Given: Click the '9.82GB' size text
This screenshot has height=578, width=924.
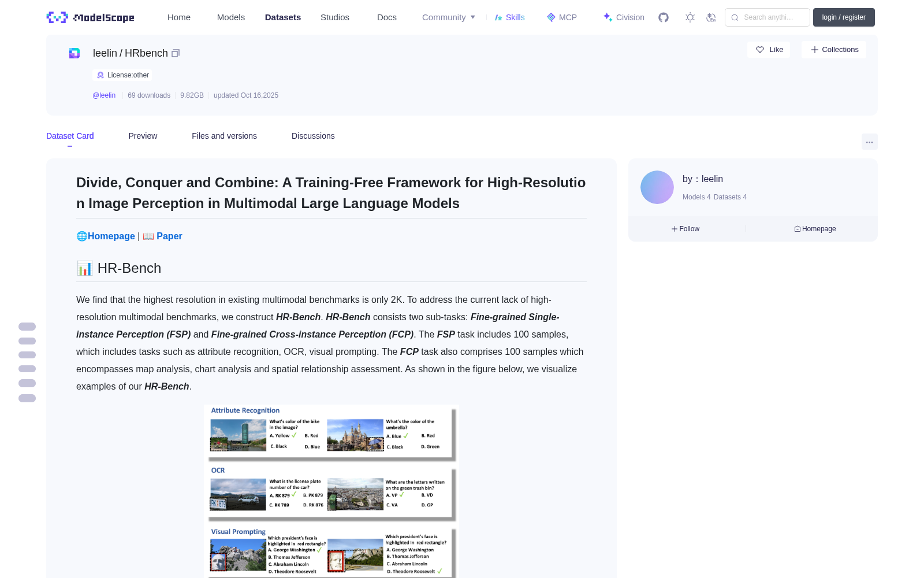Looking at the screenshot, I should pyautogui.click(x=192, y=95).
